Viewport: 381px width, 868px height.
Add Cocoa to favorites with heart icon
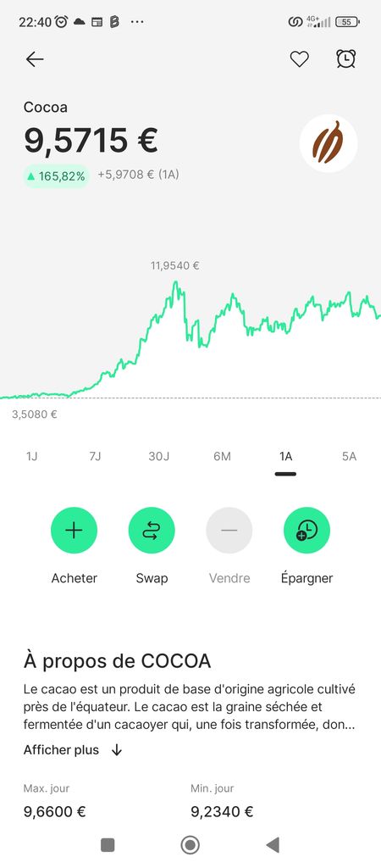[299, 58]
